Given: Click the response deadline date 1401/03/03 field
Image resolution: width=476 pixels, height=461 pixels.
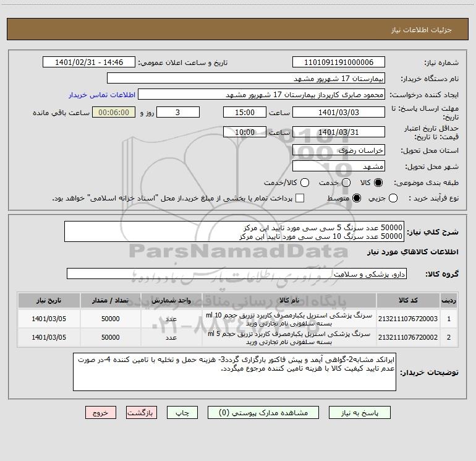Looking at the screenshot, I should pos(339,112).
